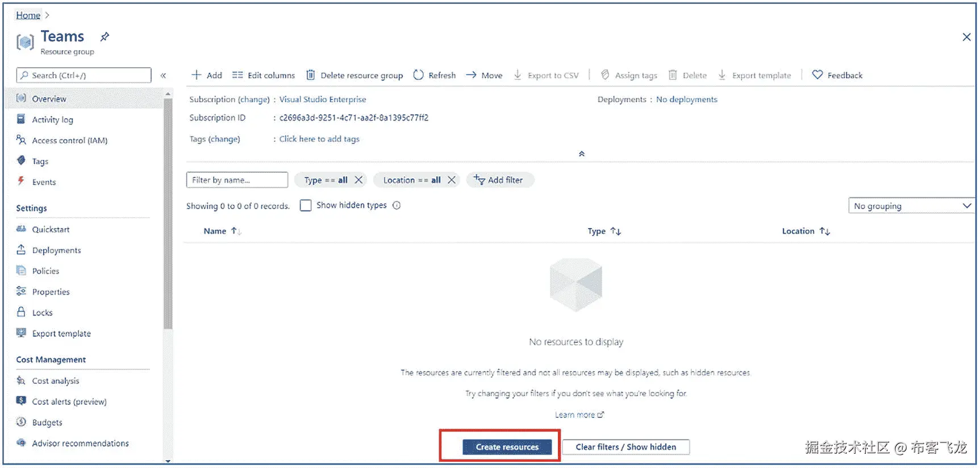Image resolution: width=980 pixels, height=468 pixels.
Task: Click the Policies sidebar icon
Action: [x=21, y=271]
